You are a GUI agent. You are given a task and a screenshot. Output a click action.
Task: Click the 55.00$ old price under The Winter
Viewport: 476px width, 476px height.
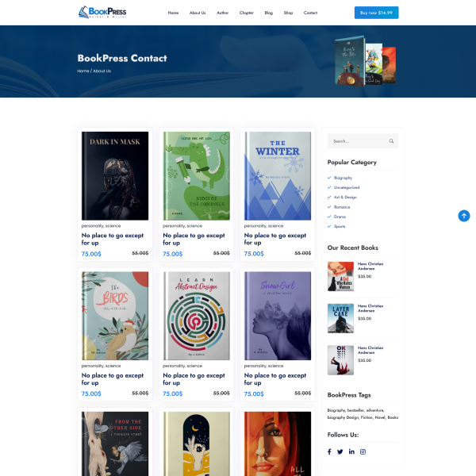(303, 253)
